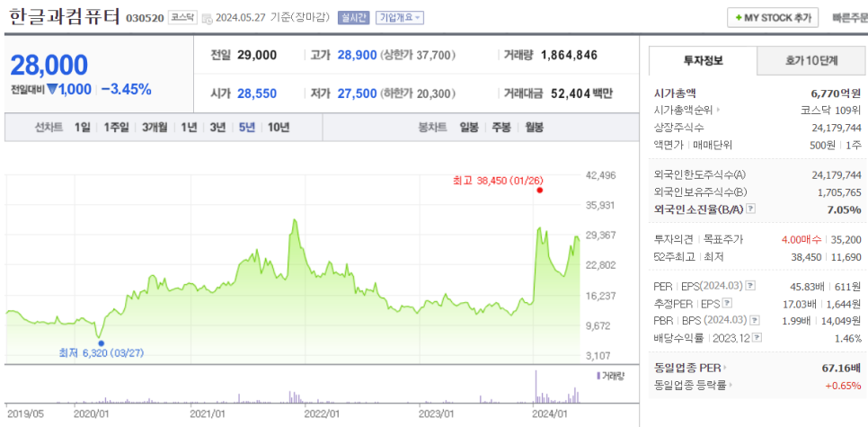Click the 한글과컴퓨터 stock name heading
The height and width of the screenshot is (427, 868).
point(65,16)
